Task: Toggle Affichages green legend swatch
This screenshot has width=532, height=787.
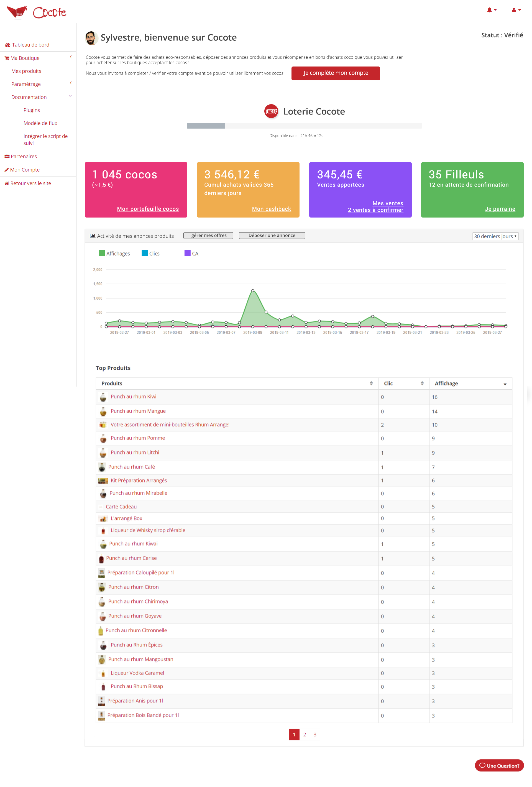Action: click(x=102, y=253)
